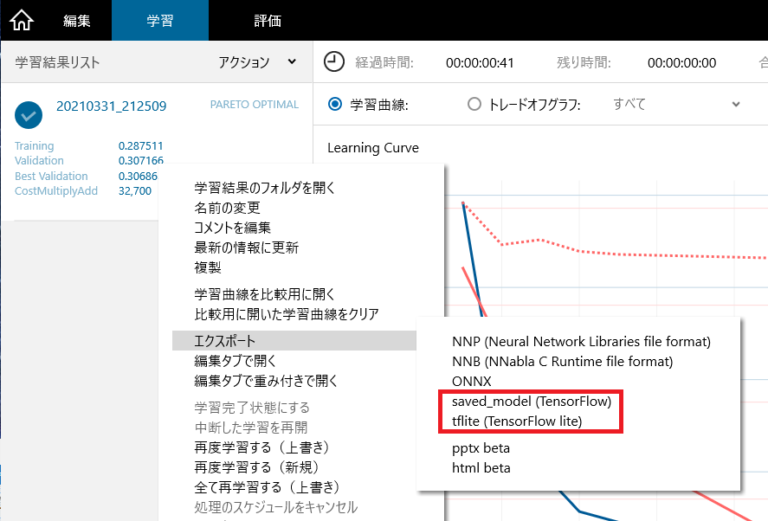Click the Learning Curve title
This screenshot has height=521, width=768.
point(373,148)
